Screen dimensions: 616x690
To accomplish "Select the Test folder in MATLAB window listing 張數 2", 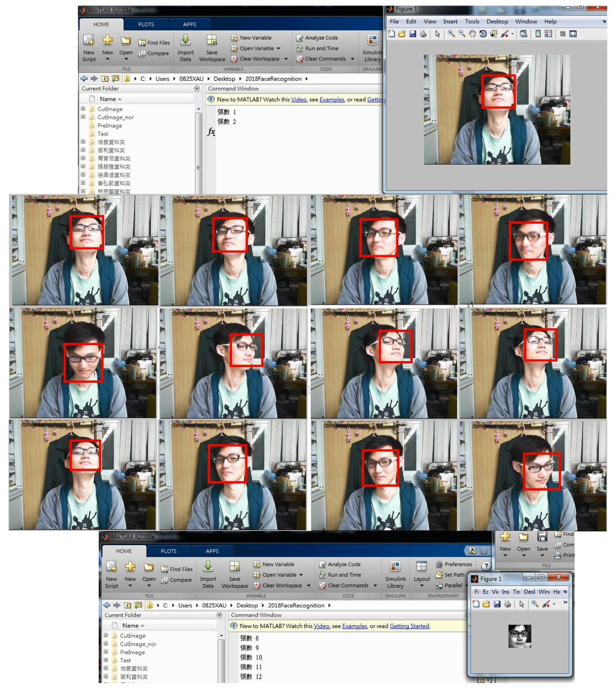I will pos(103,134).
